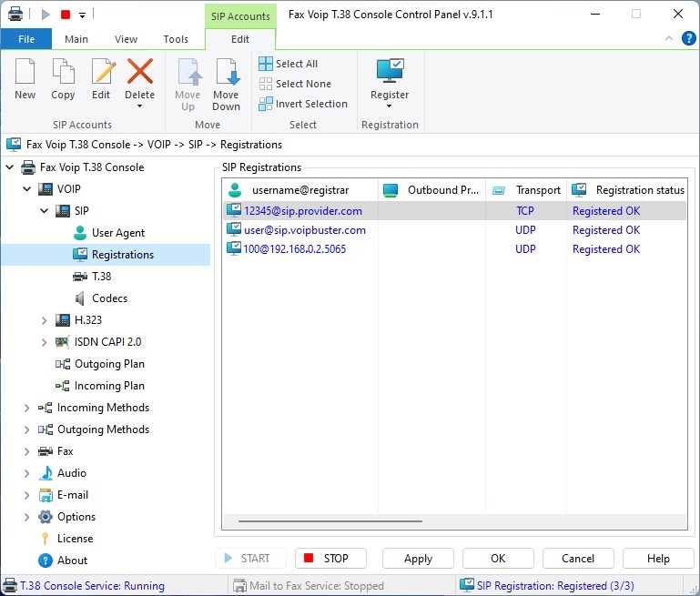Click the Audio music note icon
The height and width of the screenshot is (596, 700).
pyautogui.click(x=46, y=473)
